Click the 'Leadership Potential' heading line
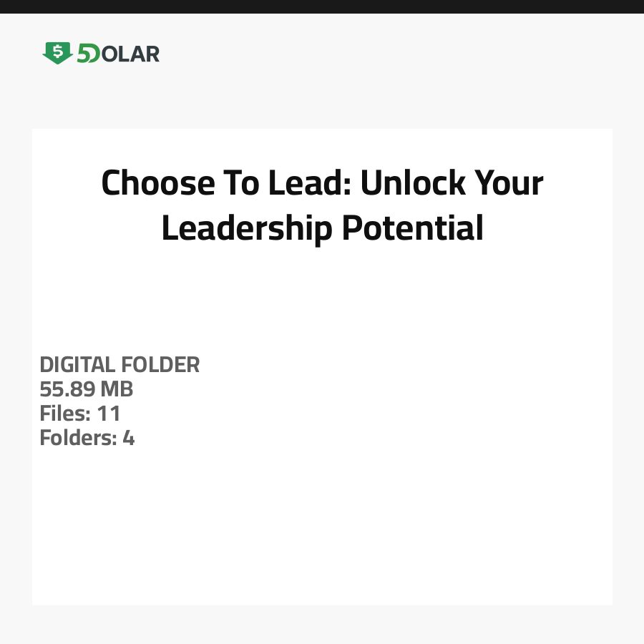This screenshot has width=644, height=644. (322, 228)
